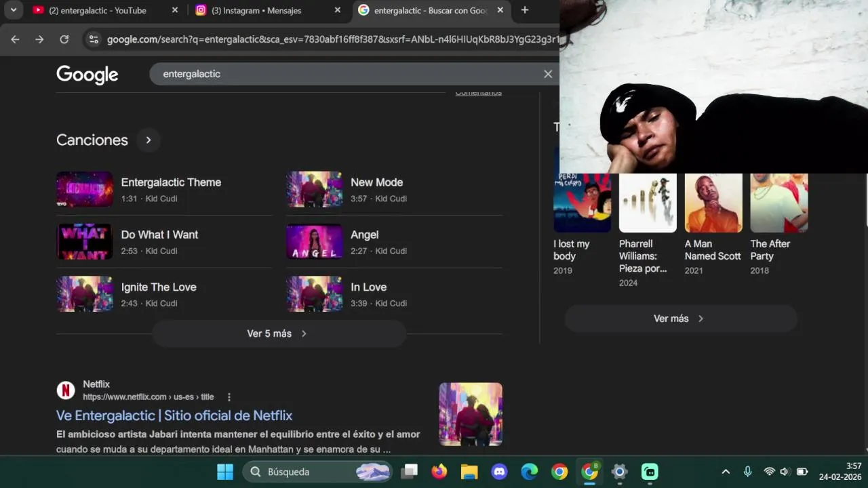Screen dimensions: 868x488
Task: Open The After Party card
Action: point(778,224)
